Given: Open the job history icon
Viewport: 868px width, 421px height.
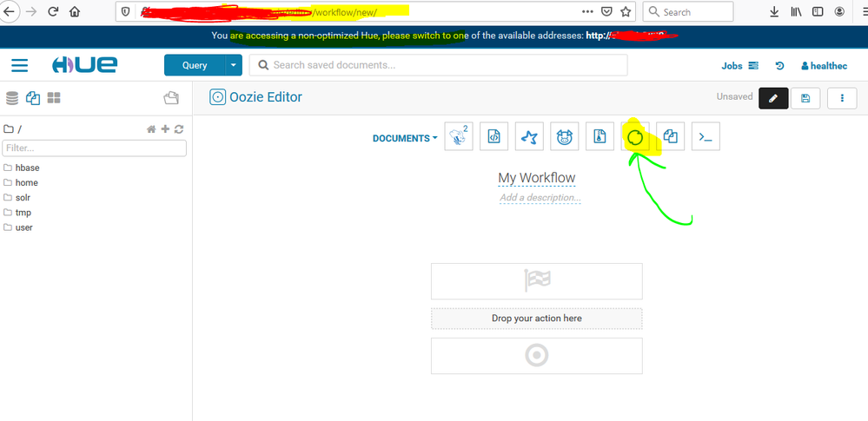Looking at the screenshot, I should 779,66.
